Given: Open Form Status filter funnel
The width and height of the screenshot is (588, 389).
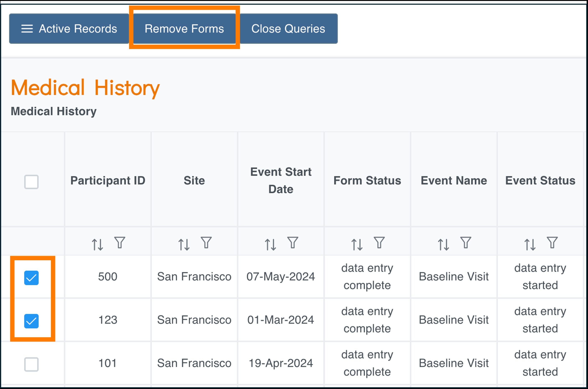Looking at the screenshot, I should 379,243.
